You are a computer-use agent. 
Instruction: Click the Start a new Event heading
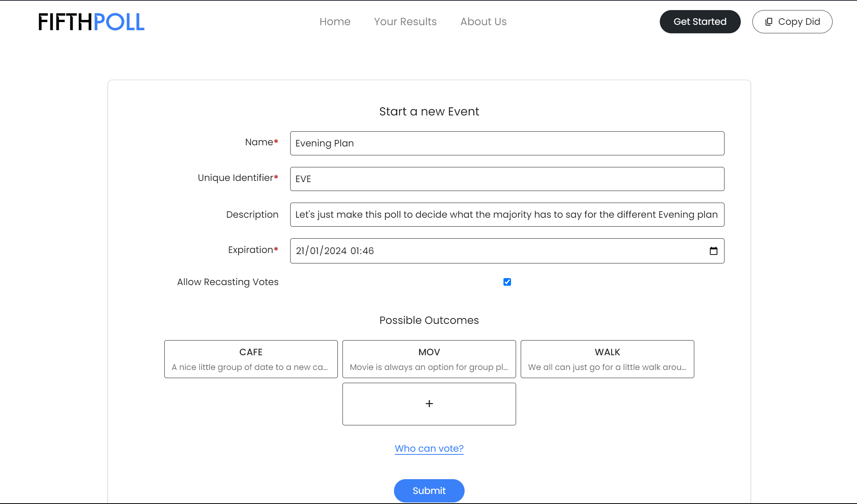pos(429,112)
